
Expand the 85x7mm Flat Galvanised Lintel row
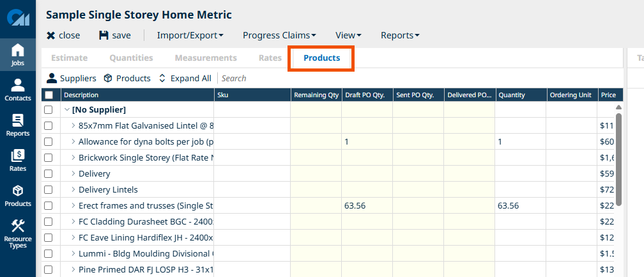coord(73,126)
